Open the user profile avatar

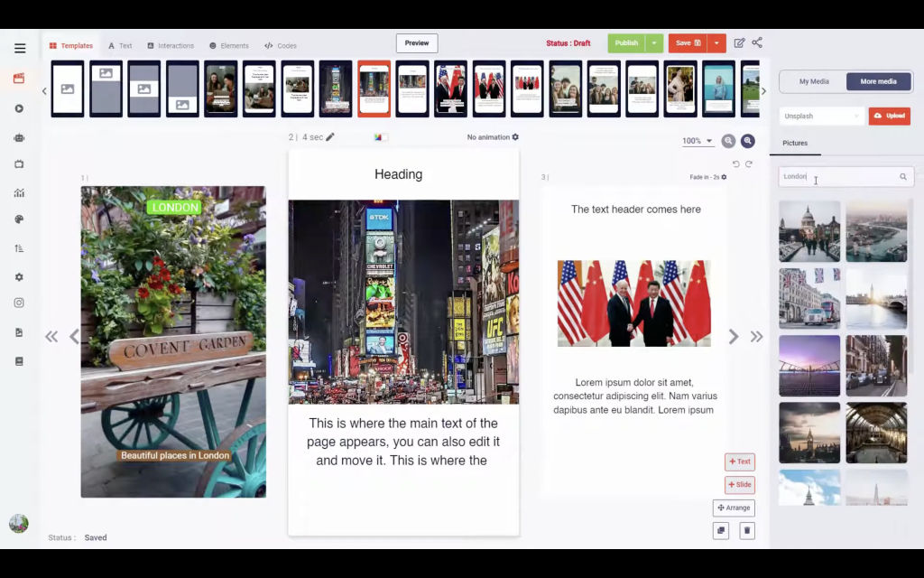(x=18, y=523)
